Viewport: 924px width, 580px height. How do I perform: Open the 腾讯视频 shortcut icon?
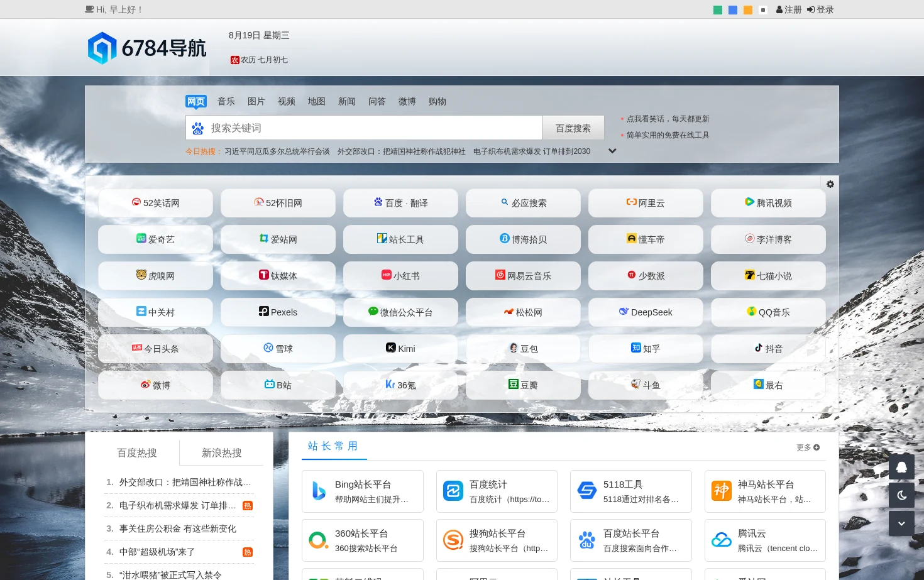coord(749,202)
